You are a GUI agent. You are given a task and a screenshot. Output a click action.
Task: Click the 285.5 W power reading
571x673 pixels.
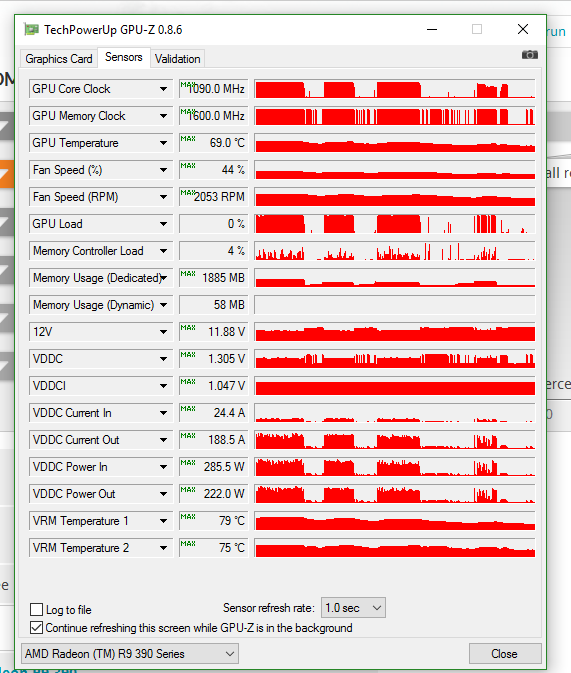pyautogui.click(x=213, y=467)
